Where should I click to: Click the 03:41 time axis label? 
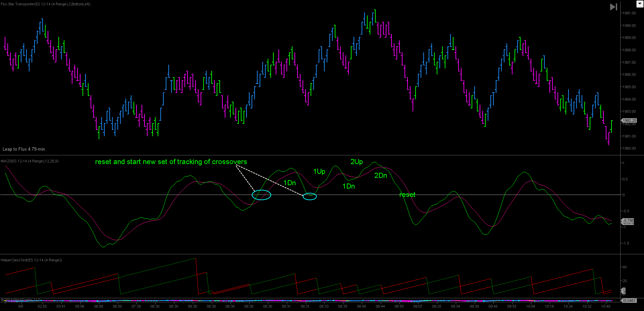click(61, 306)
